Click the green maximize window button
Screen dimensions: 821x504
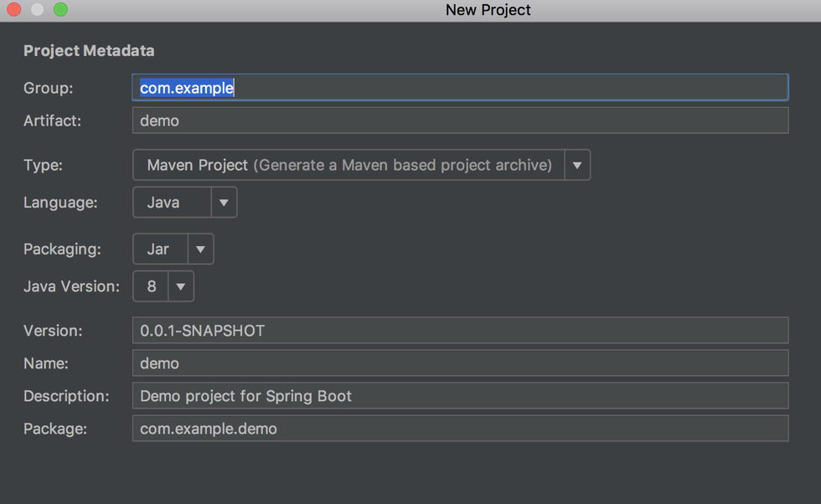(x=60, y=10)
